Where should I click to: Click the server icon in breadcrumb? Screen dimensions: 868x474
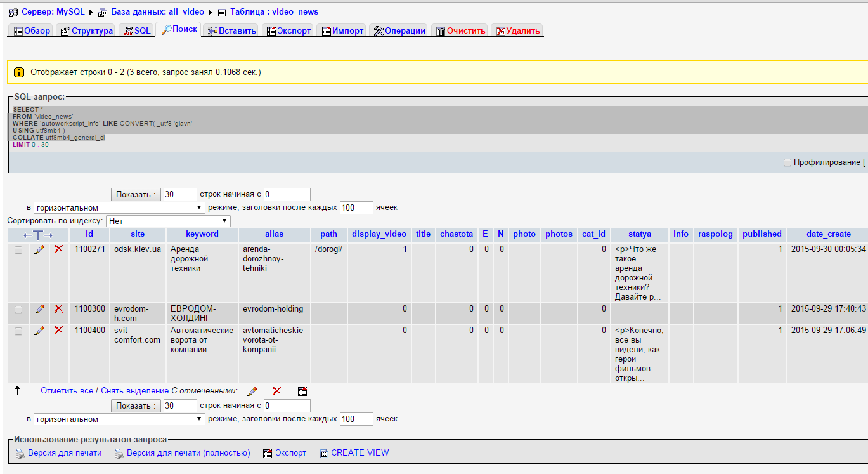point(13,12)
